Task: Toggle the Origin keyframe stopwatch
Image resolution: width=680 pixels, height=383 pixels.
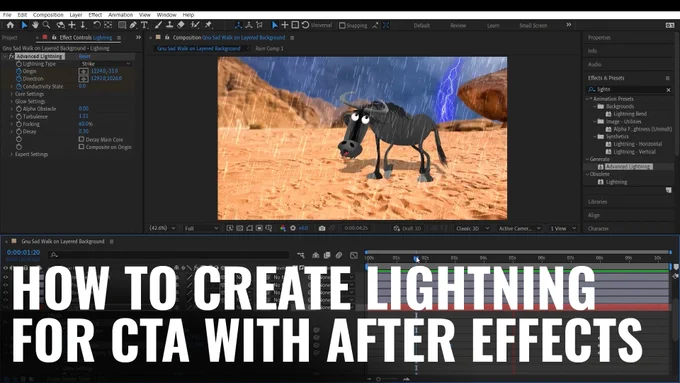Action: tap(19, 71)
